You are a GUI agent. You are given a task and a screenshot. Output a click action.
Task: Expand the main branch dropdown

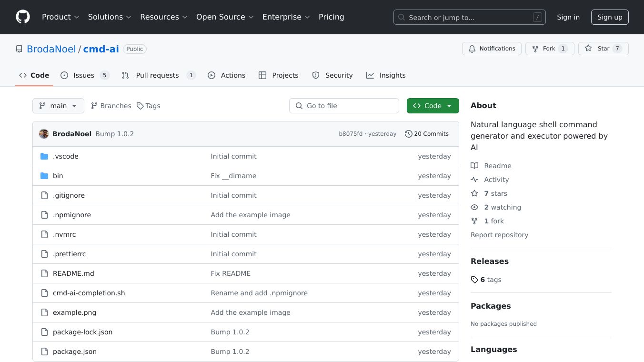[58, 106]
